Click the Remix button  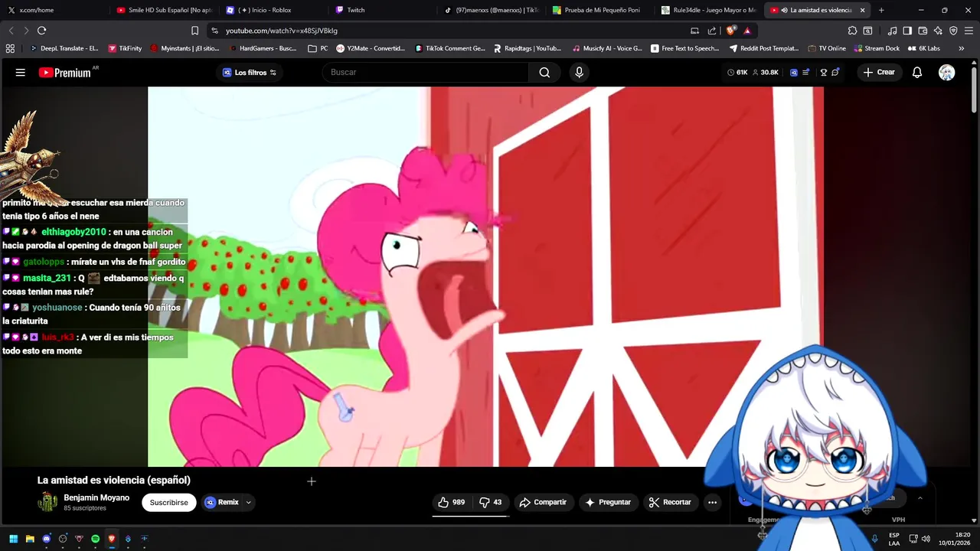[x=222, y=502]
